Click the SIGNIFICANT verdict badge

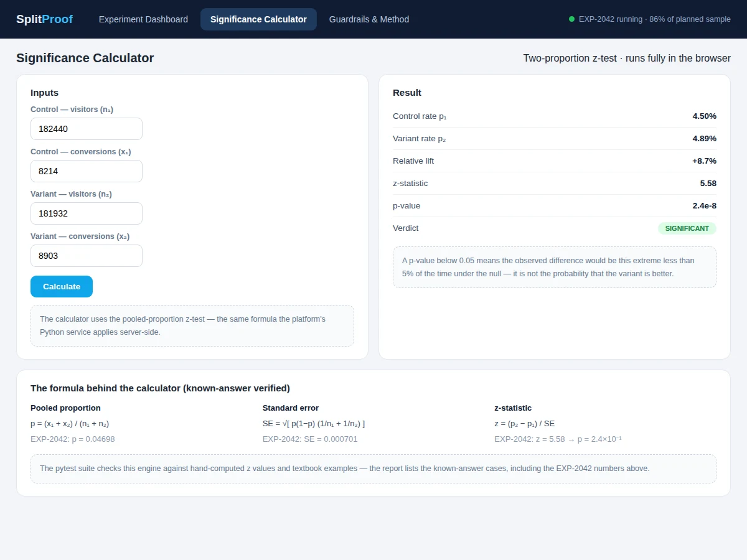687,228
